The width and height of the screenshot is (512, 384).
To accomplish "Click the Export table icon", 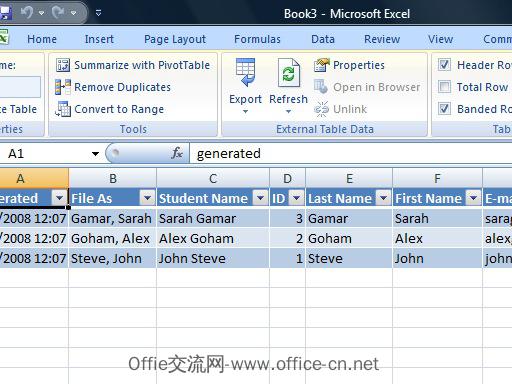I will coord(245,73).
